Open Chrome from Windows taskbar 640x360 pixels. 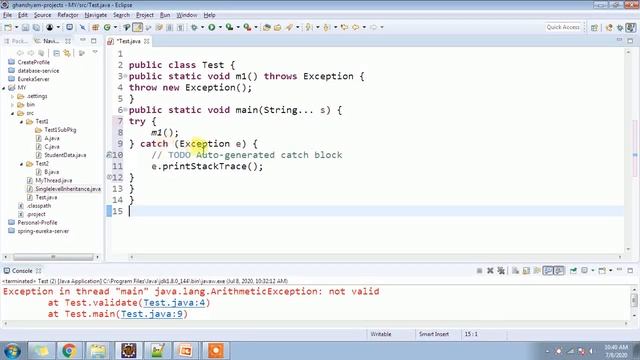pos(69,351)
